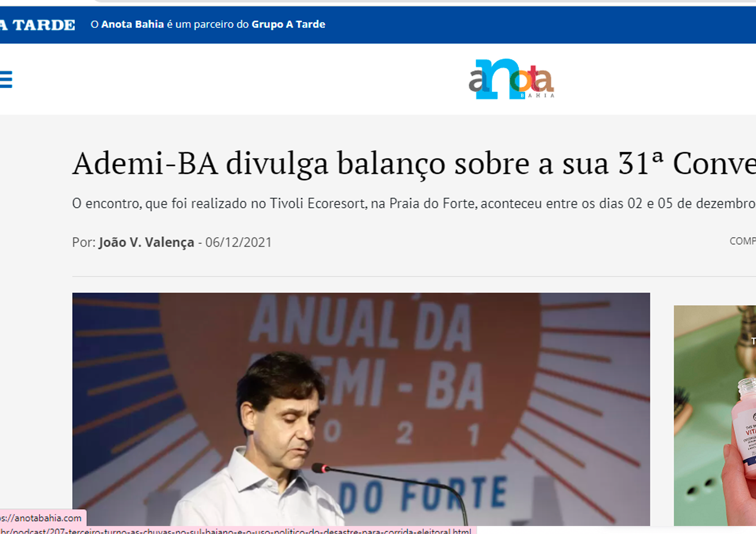The height and width of the screenshot is (534, 756).
Task: Click the 06/12/2021 publication date
Action: (x=238, y=242)
